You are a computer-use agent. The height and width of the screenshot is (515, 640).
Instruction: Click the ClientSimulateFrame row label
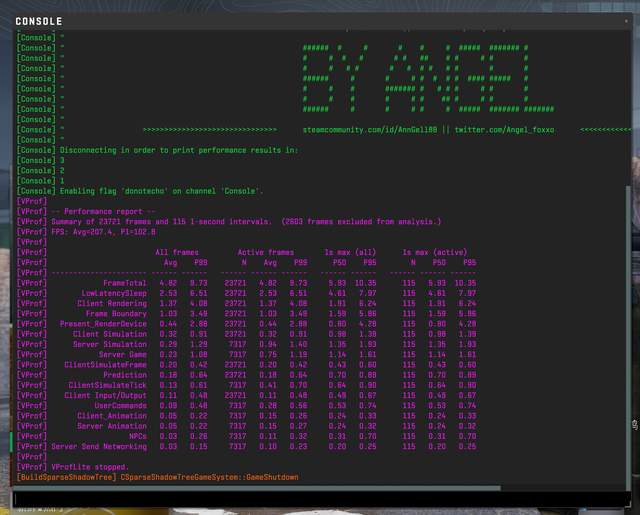click(x=105, y=364)
